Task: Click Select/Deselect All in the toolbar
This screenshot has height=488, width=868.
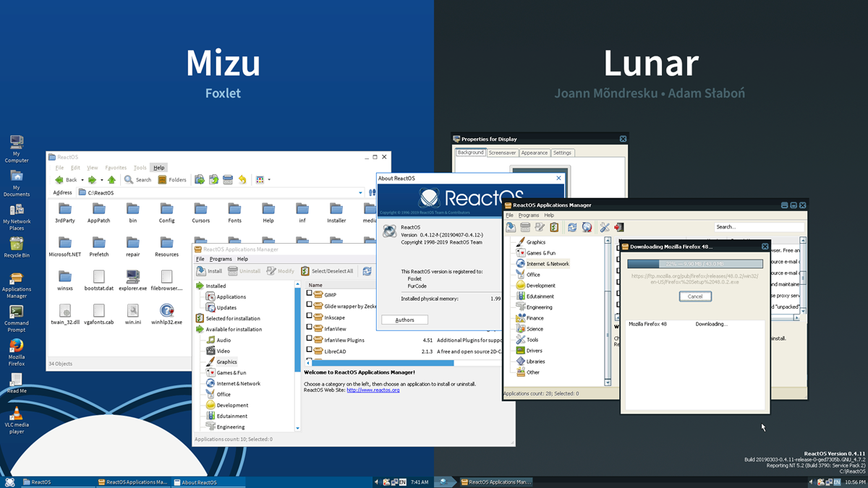Action: point(327,271)
